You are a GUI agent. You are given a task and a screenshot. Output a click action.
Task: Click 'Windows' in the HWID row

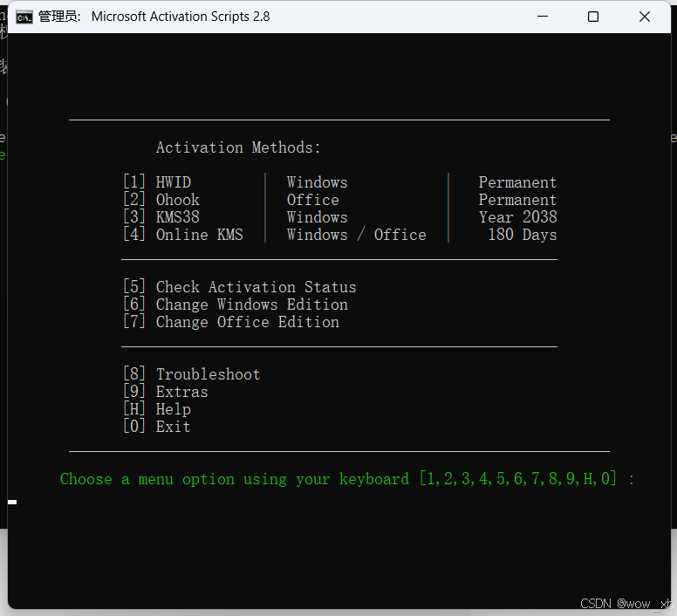click(317, 182)
